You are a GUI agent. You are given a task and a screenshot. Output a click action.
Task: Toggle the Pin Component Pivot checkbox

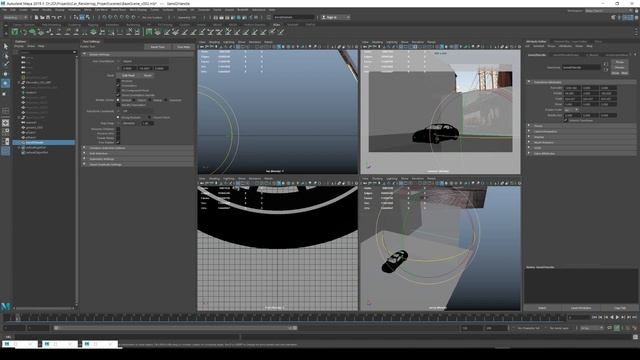118,90
